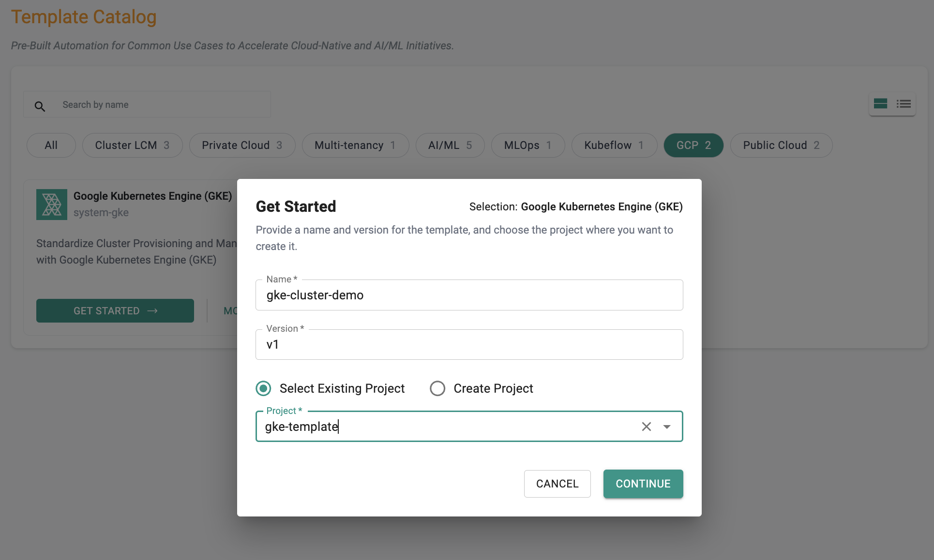Image resolution: width=934 pixels, height=560 pixels.
Task: Click the GKE template icon in catalog
Action: point(51,204)
